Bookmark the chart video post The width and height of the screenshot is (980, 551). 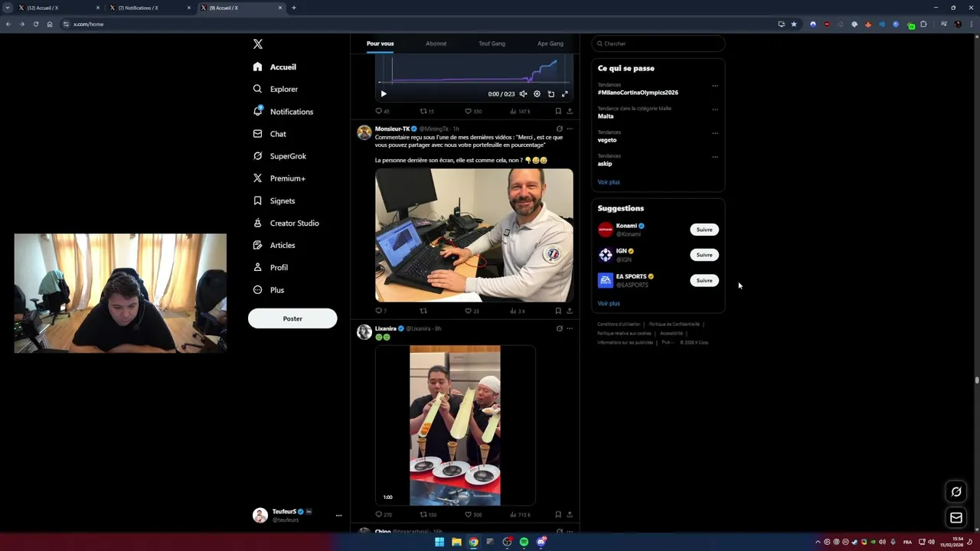[558, 111]
